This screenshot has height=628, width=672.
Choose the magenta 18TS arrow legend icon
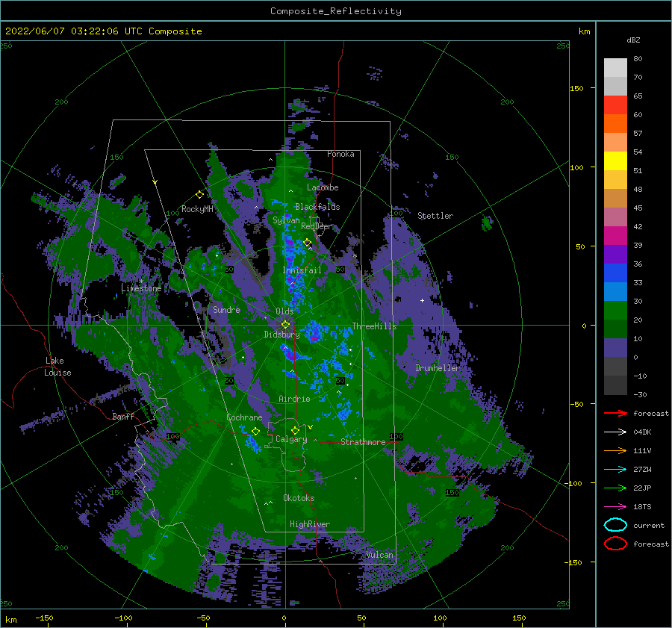tap(615, 506)
